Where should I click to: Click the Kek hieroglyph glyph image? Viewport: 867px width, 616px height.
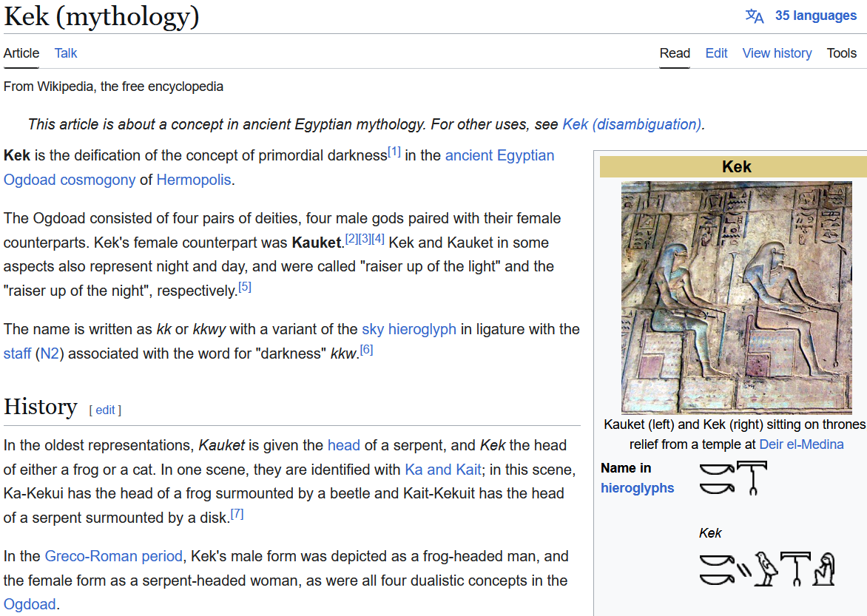732,478
